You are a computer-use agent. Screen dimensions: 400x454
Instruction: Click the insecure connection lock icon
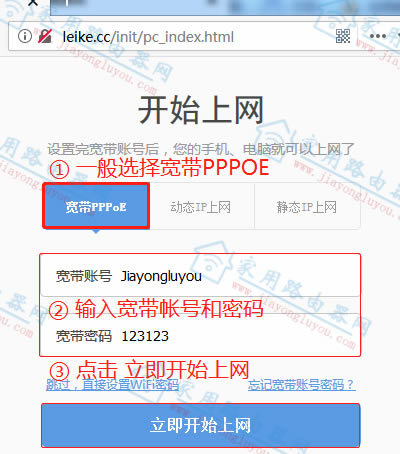click(x=45, y=36)
